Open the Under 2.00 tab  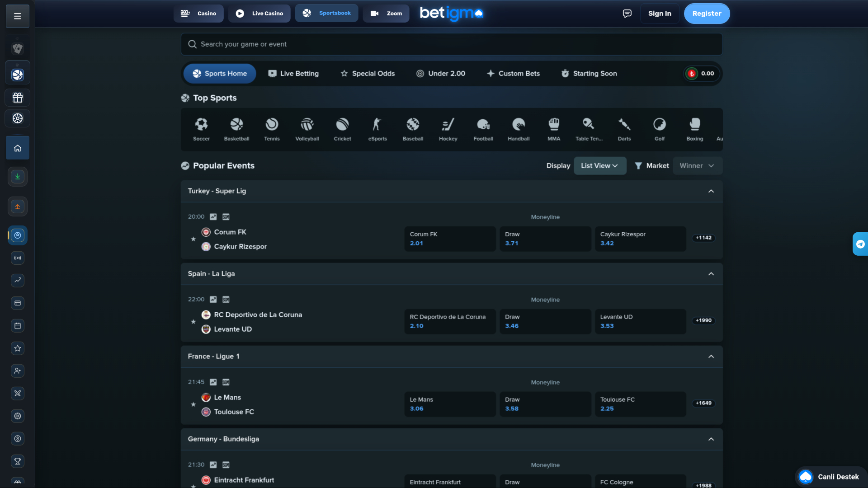pos(441,74)
